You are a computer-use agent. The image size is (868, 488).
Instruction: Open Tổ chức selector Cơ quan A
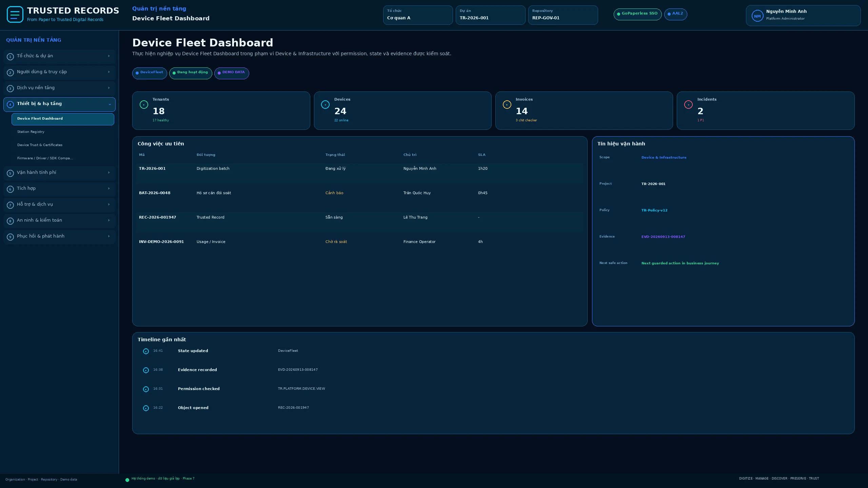point(418,15)
